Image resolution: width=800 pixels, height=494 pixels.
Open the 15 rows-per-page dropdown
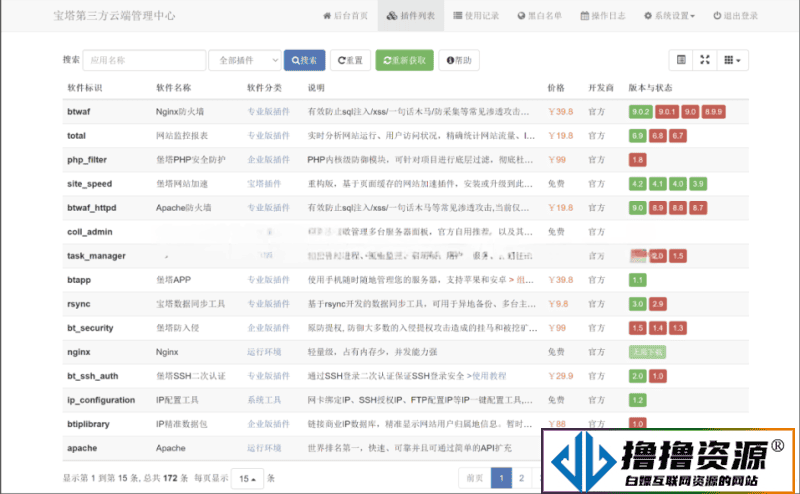click(247, 479)
